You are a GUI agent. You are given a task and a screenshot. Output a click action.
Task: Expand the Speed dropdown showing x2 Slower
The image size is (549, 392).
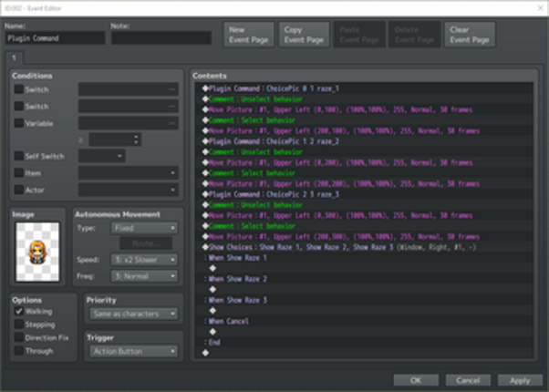point(143,259)
